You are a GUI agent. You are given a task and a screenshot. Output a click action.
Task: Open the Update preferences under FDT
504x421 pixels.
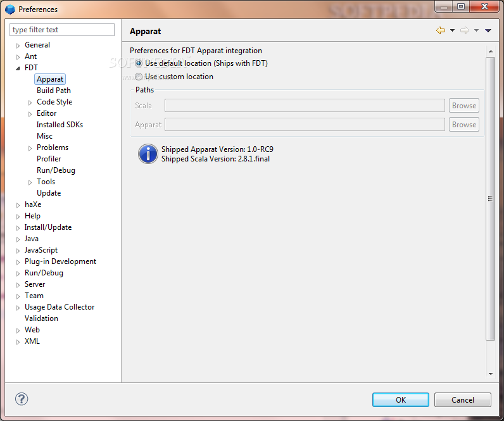pos(49,193)
